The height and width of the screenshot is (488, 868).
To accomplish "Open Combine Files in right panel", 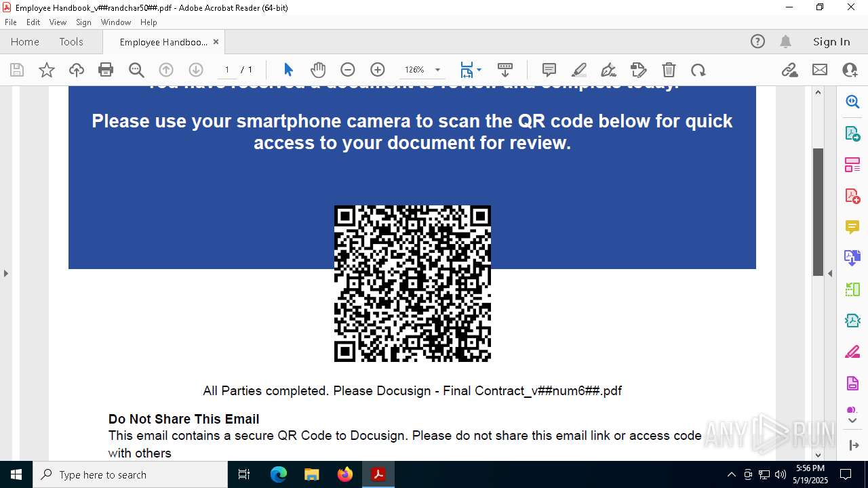I will click(x=852, y=258).
